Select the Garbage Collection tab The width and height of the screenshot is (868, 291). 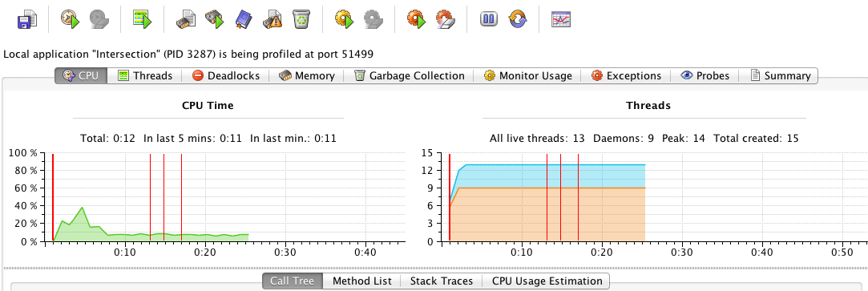[410, 76]
